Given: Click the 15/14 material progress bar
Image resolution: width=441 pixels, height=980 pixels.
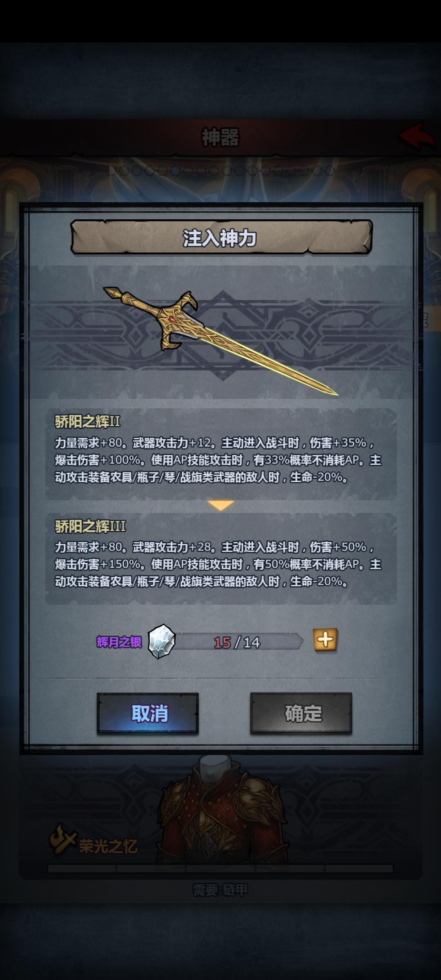Looking at the screenshot, I should (x=238, y=642).
